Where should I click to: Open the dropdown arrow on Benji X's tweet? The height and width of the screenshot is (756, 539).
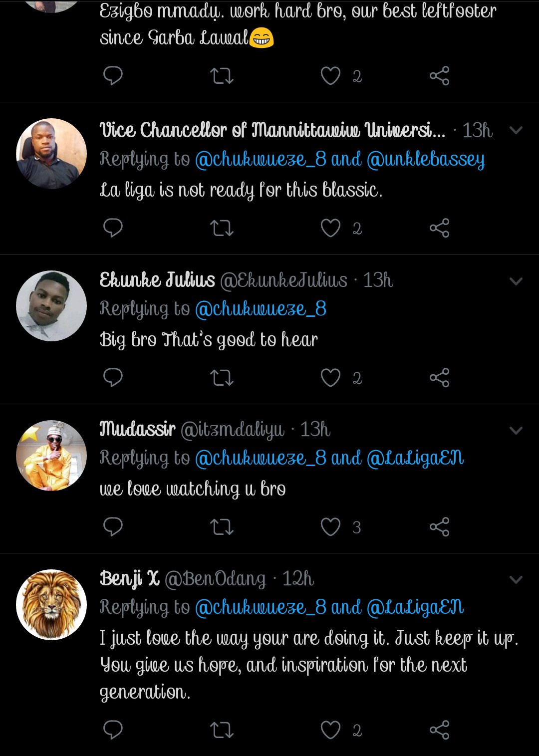tap(516, 579)
